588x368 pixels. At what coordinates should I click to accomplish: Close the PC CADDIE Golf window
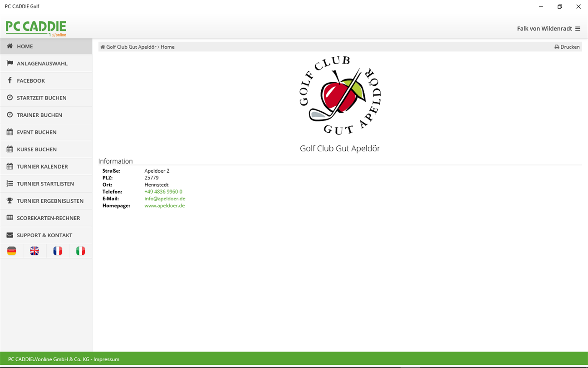(x=578, y=6)
